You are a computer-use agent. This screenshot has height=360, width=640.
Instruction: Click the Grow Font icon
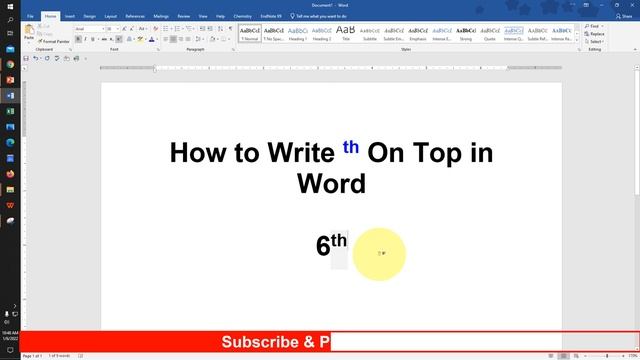pyautogui.click(x=124, y=29)
